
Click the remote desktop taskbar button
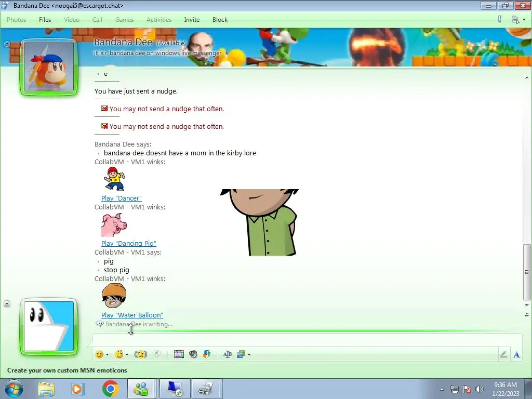tap(175, 389)
